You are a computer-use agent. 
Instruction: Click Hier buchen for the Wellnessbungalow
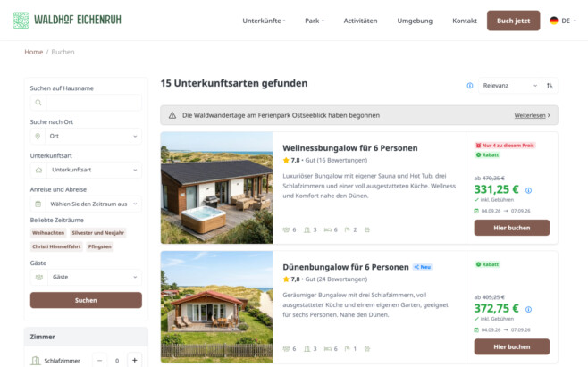click(512, 228)
